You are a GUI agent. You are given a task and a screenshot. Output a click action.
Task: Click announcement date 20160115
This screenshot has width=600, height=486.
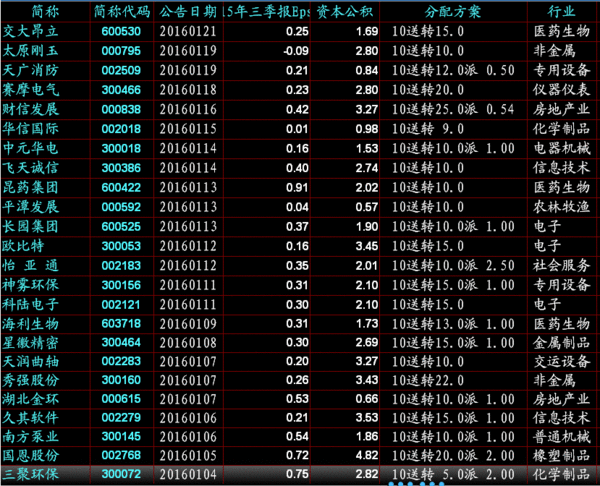(x=188, y=129)
